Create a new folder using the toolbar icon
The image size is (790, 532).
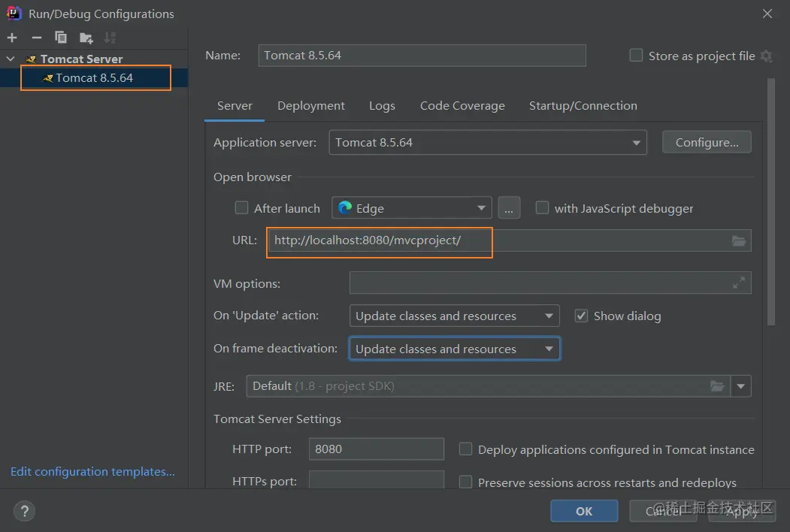pos(86,38)
